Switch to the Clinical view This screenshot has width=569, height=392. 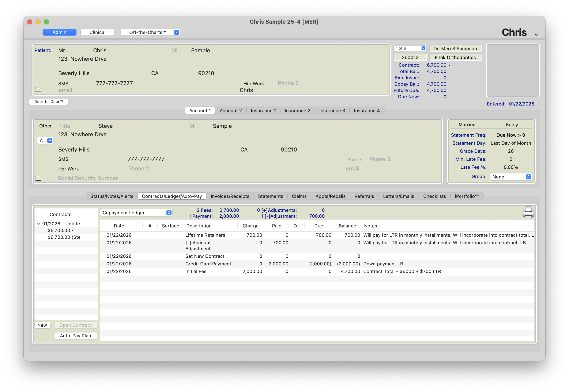point(97,32)
